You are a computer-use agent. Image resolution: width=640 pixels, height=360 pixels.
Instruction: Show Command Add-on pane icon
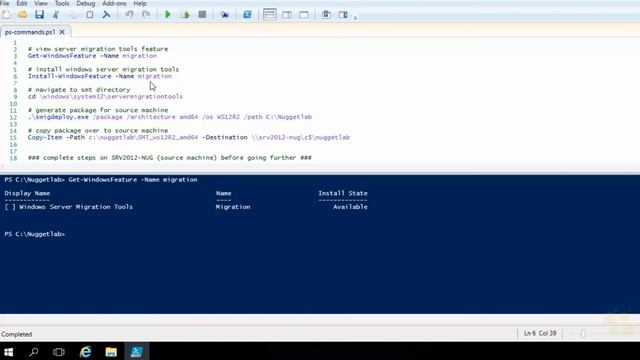point(343,15)
